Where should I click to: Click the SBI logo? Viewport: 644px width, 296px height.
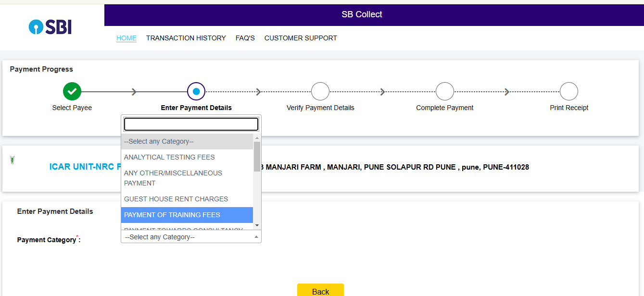coord(50,27)
